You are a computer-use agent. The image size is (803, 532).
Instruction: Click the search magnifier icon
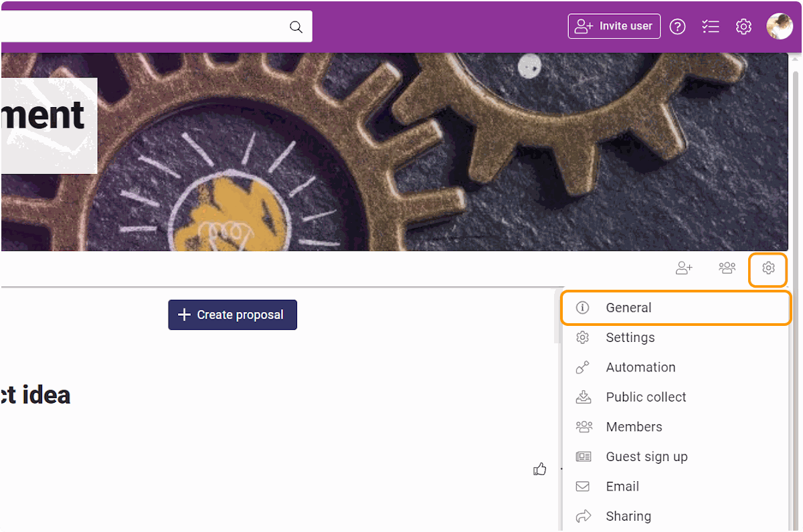296,27
